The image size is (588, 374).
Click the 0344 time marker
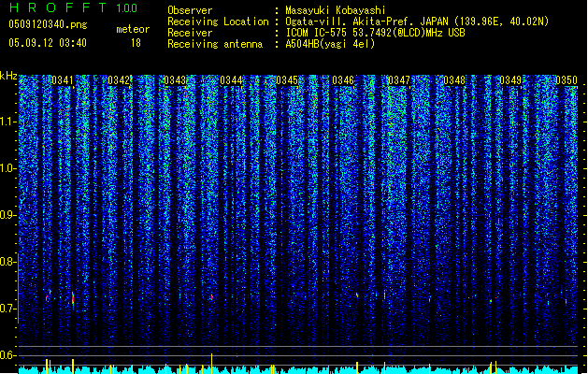pos(231,80)
